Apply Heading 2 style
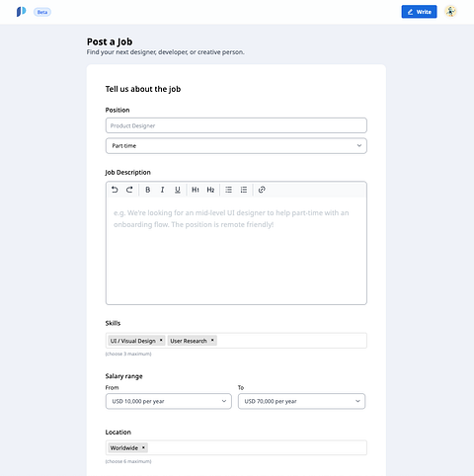The width and height of the screenshot is (474, 476). [210, 190]
